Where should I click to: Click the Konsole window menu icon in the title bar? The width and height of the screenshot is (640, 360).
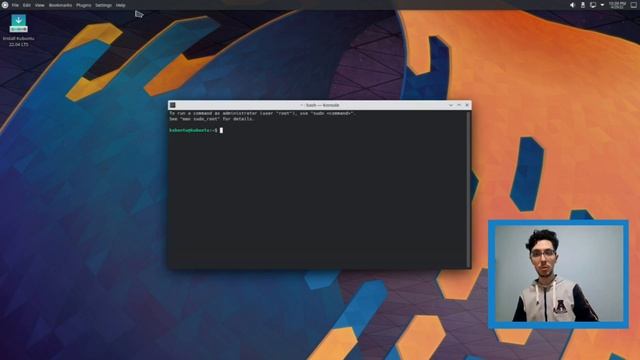(x=173, y=105)
